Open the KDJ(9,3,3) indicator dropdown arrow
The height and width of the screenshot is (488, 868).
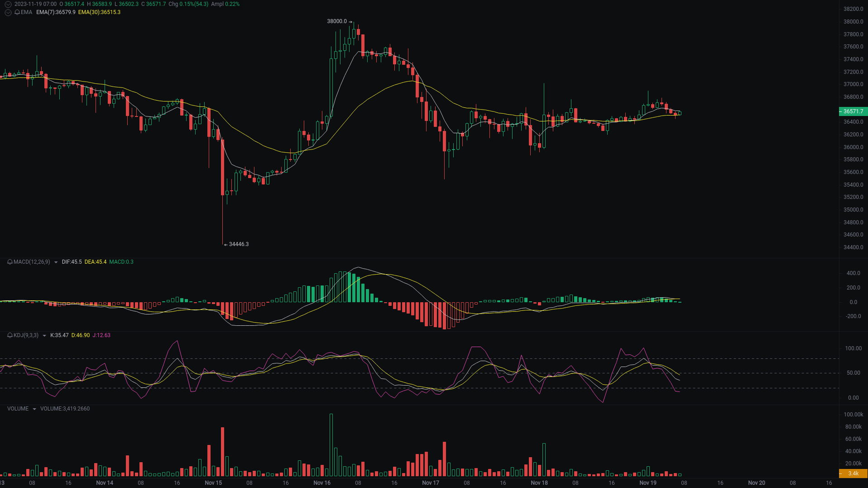[44, 336]
